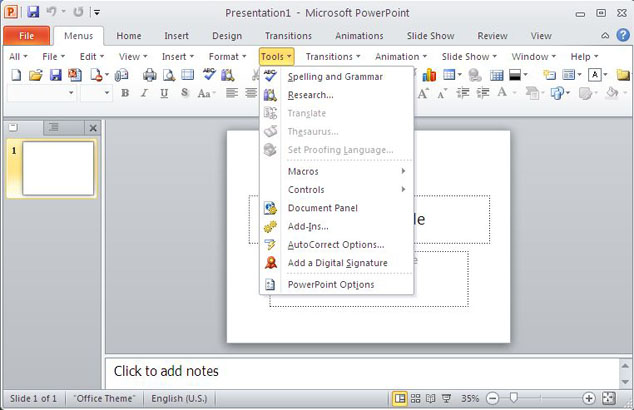Image resolution: width=634 pixels, height=410 pixels.
Task: Click Undo in quick access toolbar
Action: point(51,12)
